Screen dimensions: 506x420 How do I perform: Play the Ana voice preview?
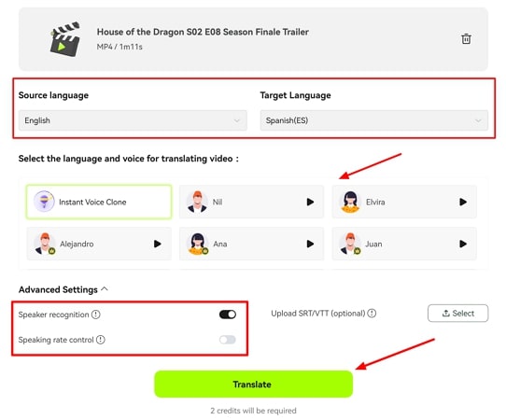(310, 244)
